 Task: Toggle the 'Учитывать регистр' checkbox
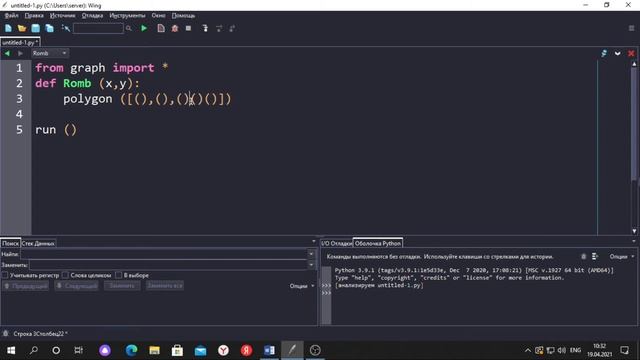pyautogui.click(x=5, y=275)
